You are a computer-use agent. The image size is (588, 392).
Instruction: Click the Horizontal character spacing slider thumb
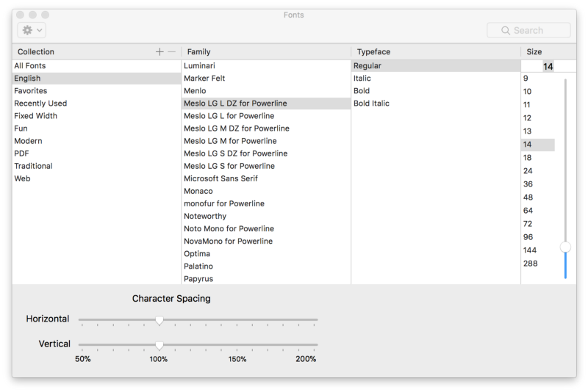pos(159,321)
